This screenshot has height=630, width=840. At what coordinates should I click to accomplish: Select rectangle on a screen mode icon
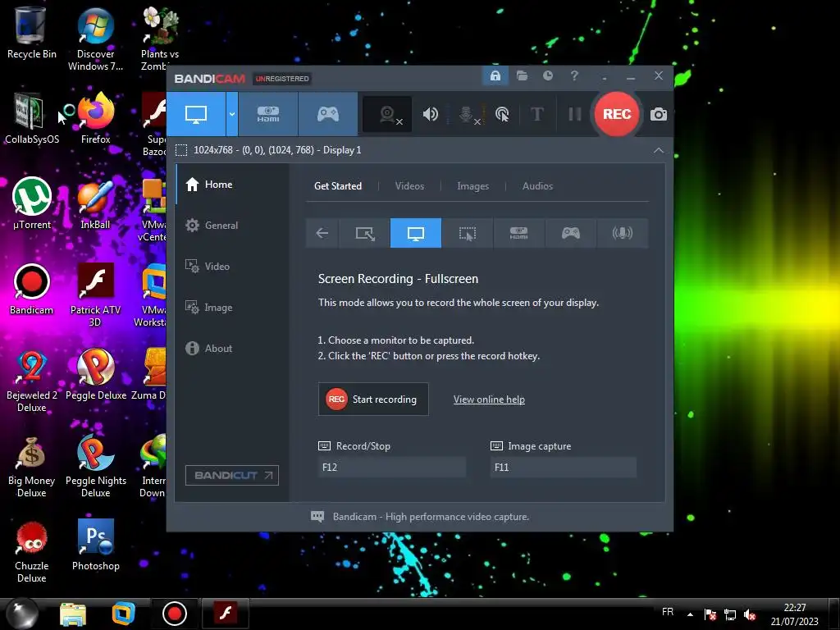pos(365,233)
